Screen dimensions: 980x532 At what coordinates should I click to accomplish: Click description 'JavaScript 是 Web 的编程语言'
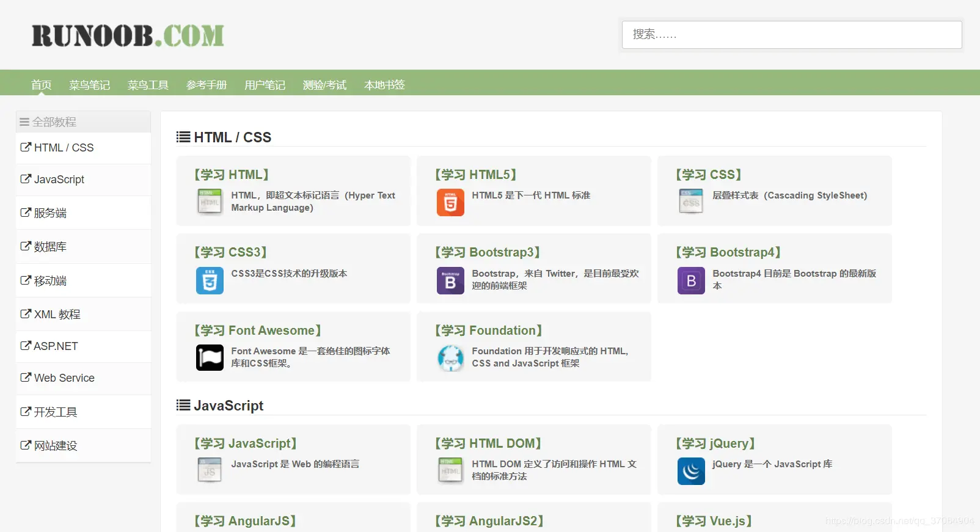click(x=295, y=464)
